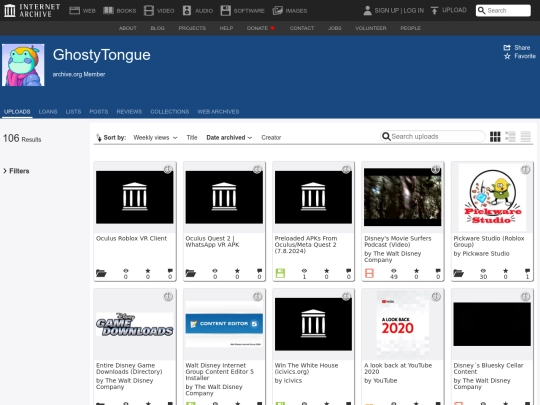The image size is (540, 405).
Task: Open the Video media section icon
Action: tap(149, 10)
